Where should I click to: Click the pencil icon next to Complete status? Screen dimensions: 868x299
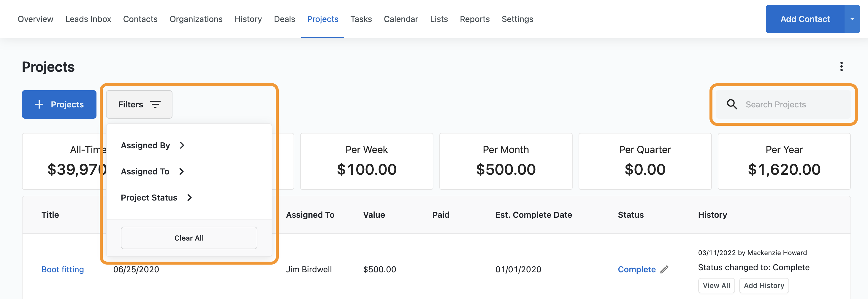664,269
